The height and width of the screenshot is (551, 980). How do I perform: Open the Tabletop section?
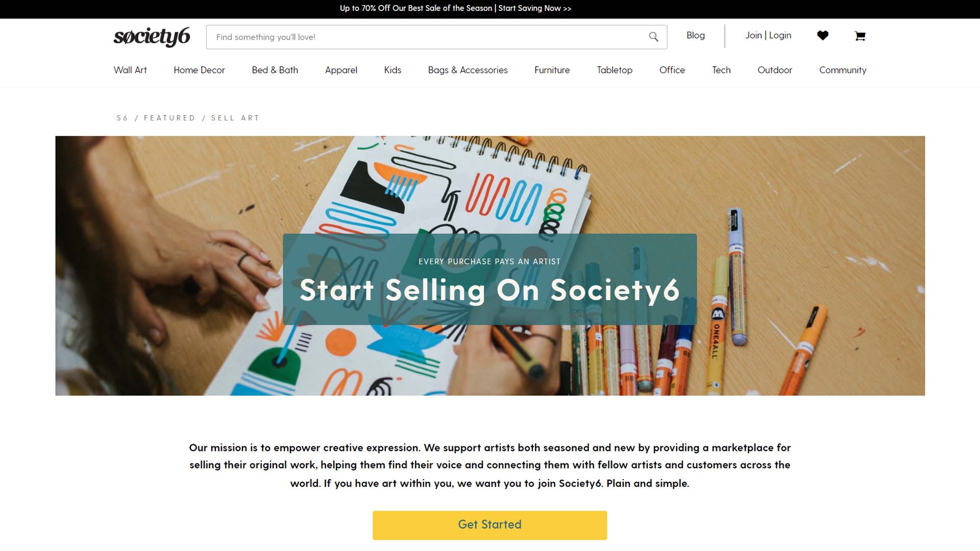click(x=614, y=70)
